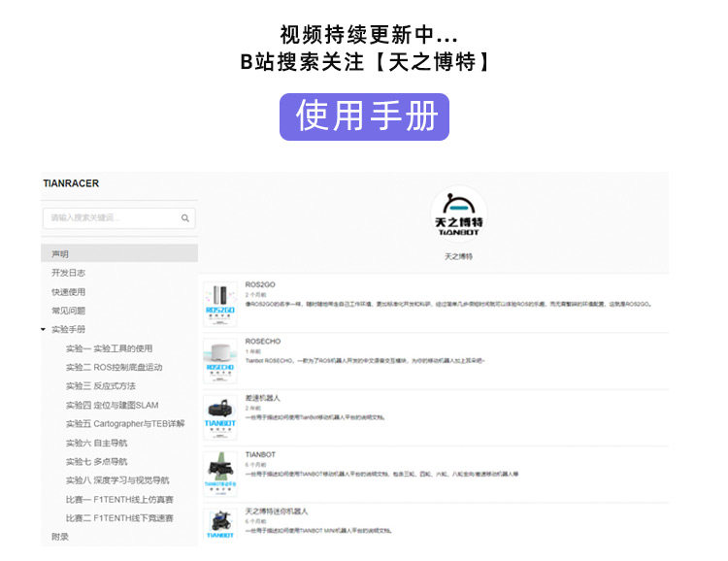Image resolution: width=728 pixels, height=561 pixels.
Task: Open 实验八 深度学习与视觉导航
Action: pos(117,480)
